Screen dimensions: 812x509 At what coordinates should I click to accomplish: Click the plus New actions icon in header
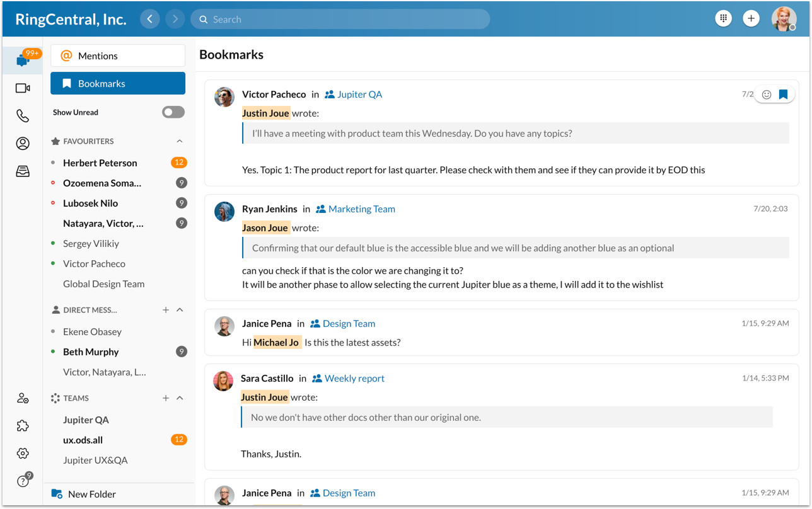tap(751, 19)
